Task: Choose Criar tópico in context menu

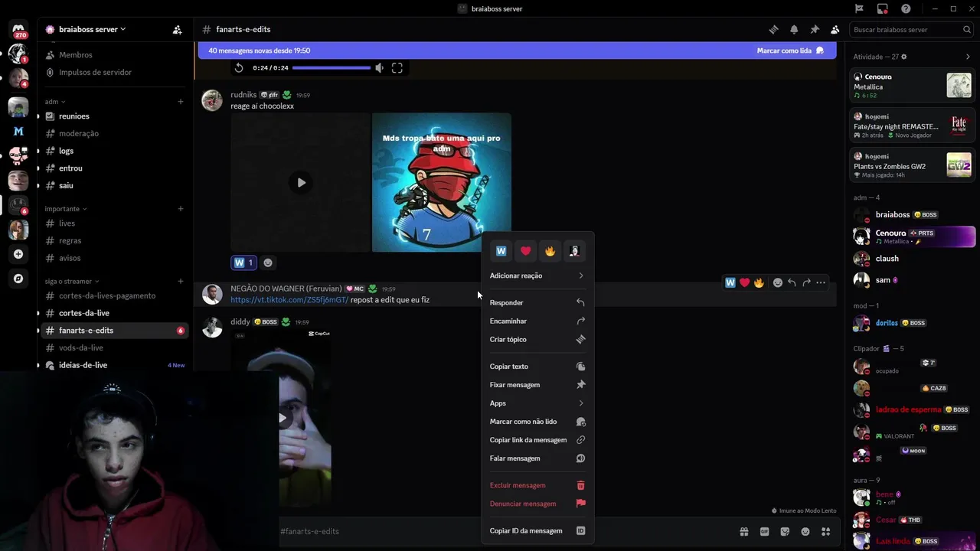Action: tap(537, 340)
